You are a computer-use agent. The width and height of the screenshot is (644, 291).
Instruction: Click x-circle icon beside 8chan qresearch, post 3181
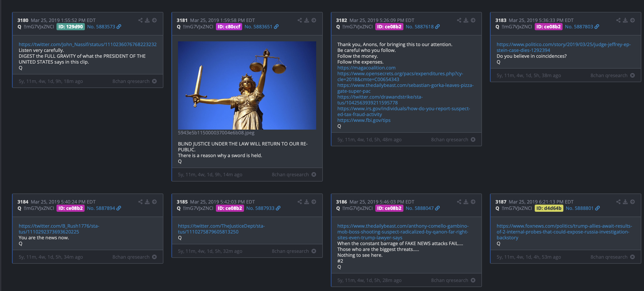click(x=314, y=174)
